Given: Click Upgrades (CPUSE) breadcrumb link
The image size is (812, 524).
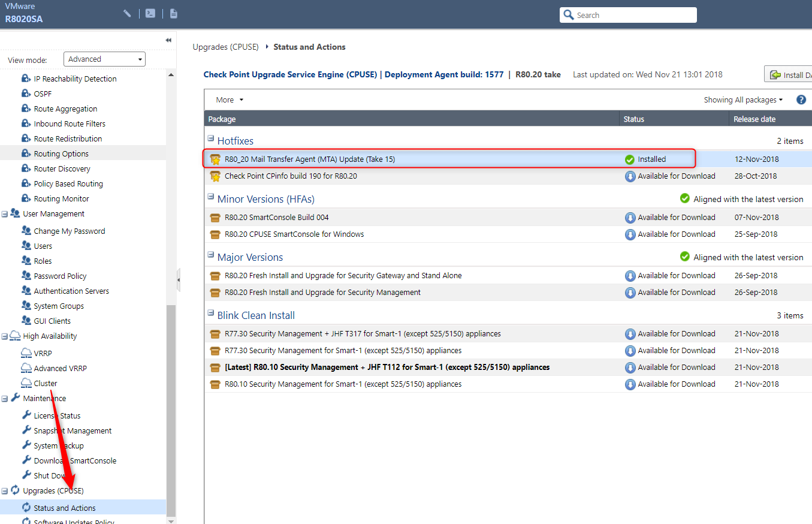Looking at the screenshot, I should tap(225, 47).
